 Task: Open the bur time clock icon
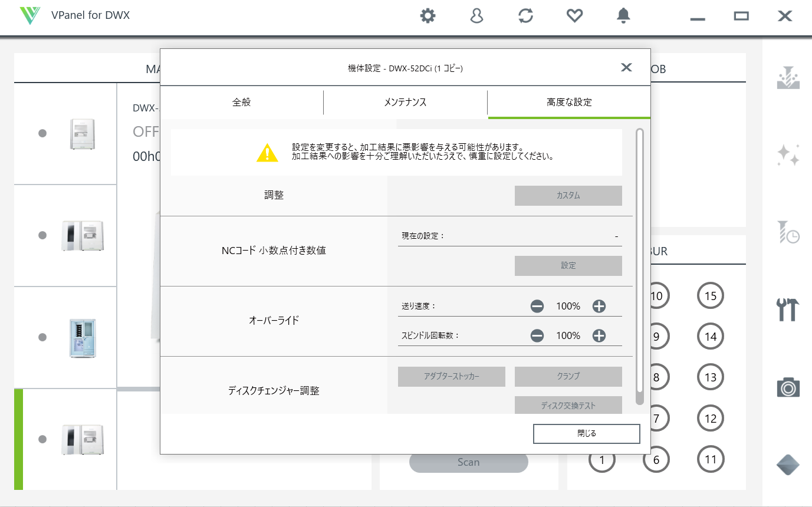point(788,232)
